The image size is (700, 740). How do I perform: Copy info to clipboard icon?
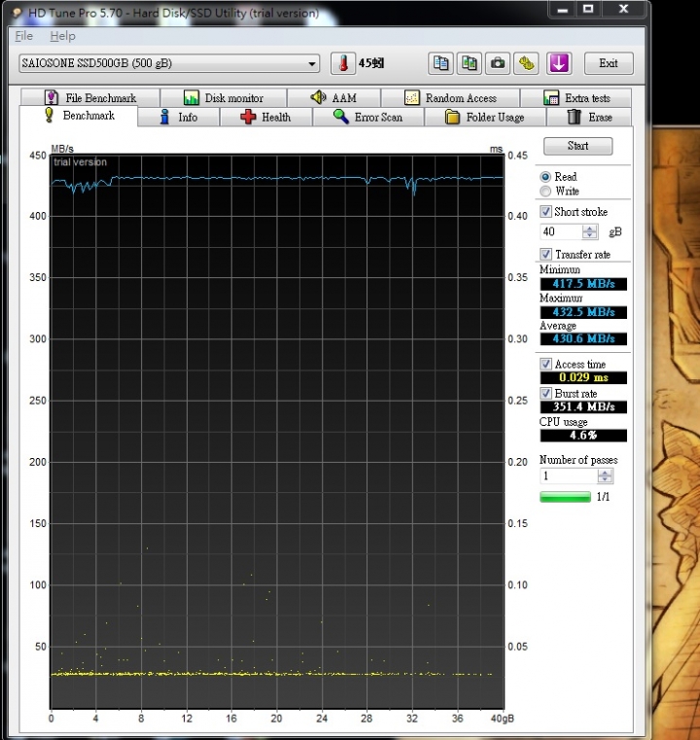pos(441,63)
